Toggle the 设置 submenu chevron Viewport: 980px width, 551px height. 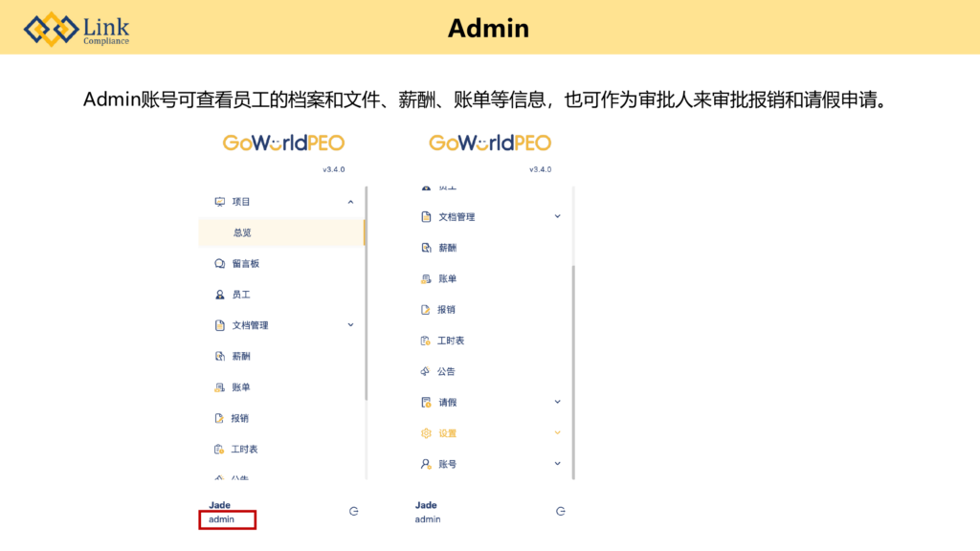[x=557, y=432]
